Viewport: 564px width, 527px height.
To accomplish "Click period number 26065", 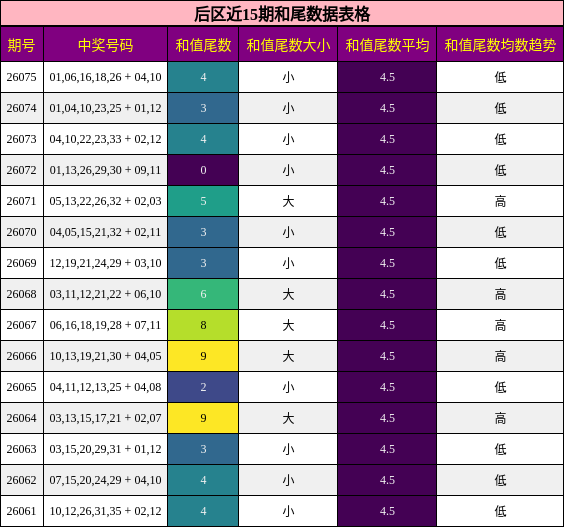I will pyautogui.click(x=22, y=387).
